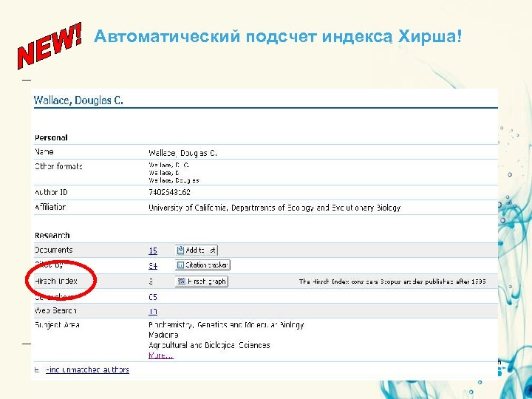Click the Add to list button
The image size is (532, 399).
197,250
